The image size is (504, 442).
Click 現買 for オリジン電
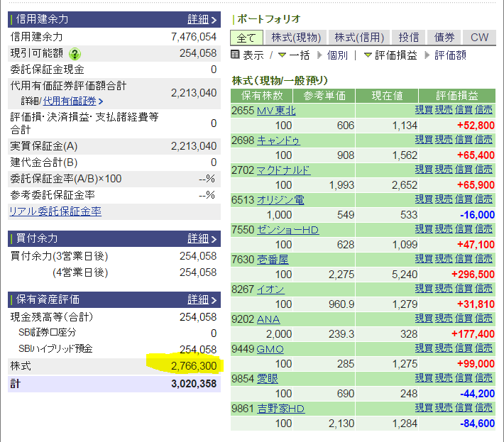tap(424, 199)
